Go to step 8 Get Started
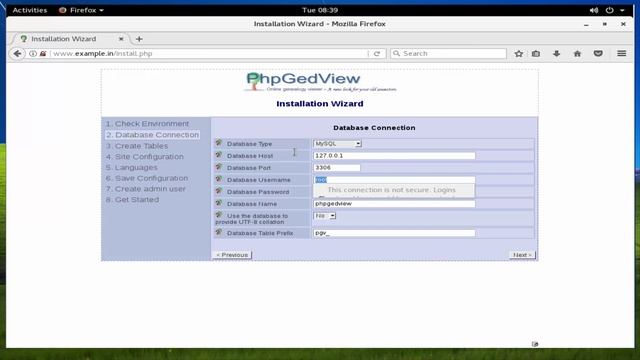Image resolution: width=640 pixels, height=360 pixels. pyautogui.click(x=132, y=200)
